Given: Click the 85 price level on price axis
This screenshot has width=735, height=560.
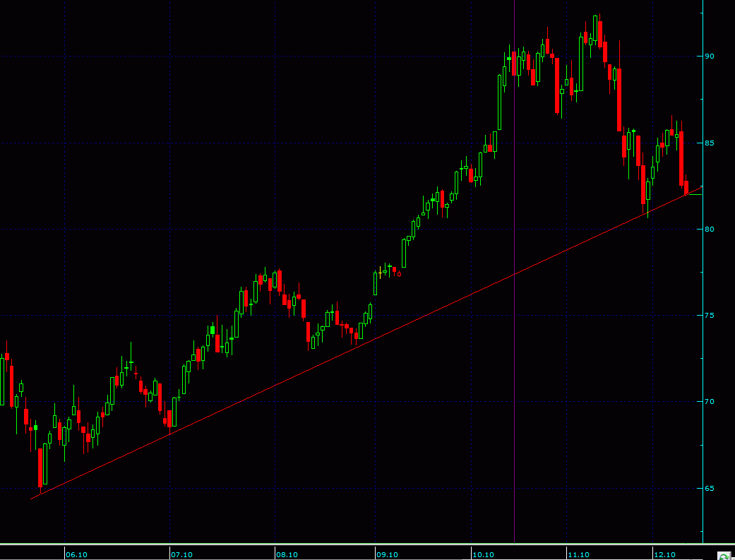Looking at the screenshot, I should pos(710,143).
